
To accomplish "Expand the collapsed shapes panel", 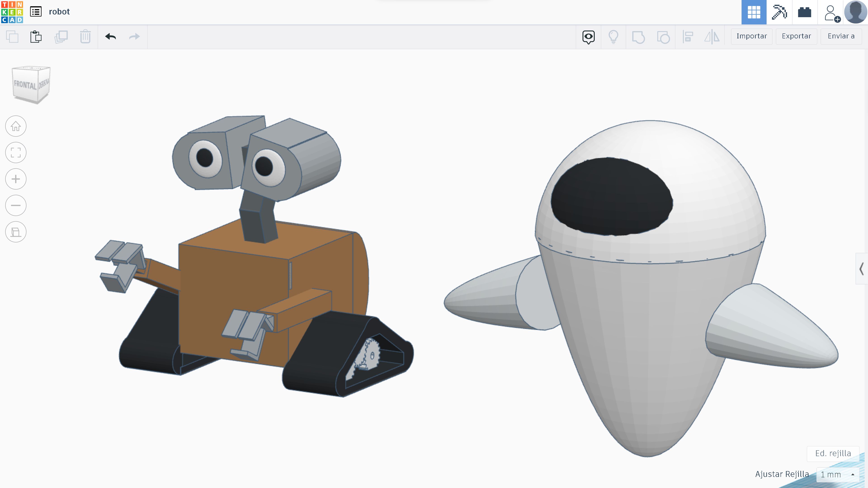I will [862, 269].
